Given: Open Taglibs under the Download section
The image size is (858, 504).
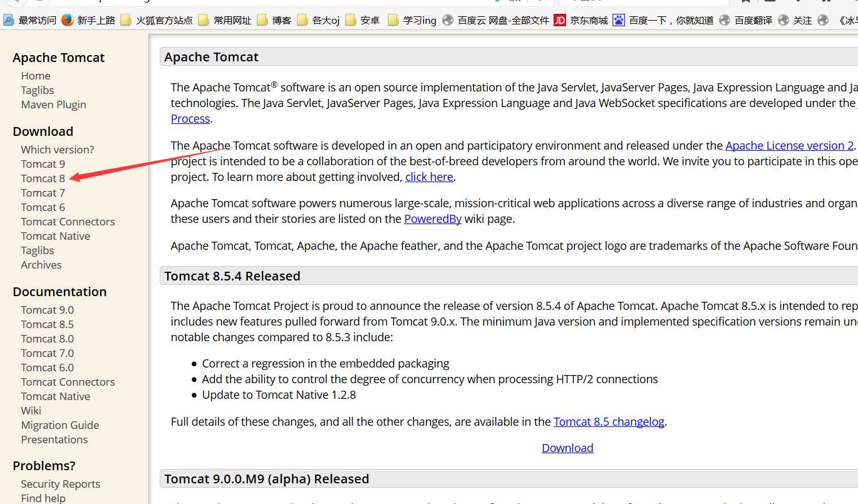Looking at the screenshot, I should pos(38,250).
